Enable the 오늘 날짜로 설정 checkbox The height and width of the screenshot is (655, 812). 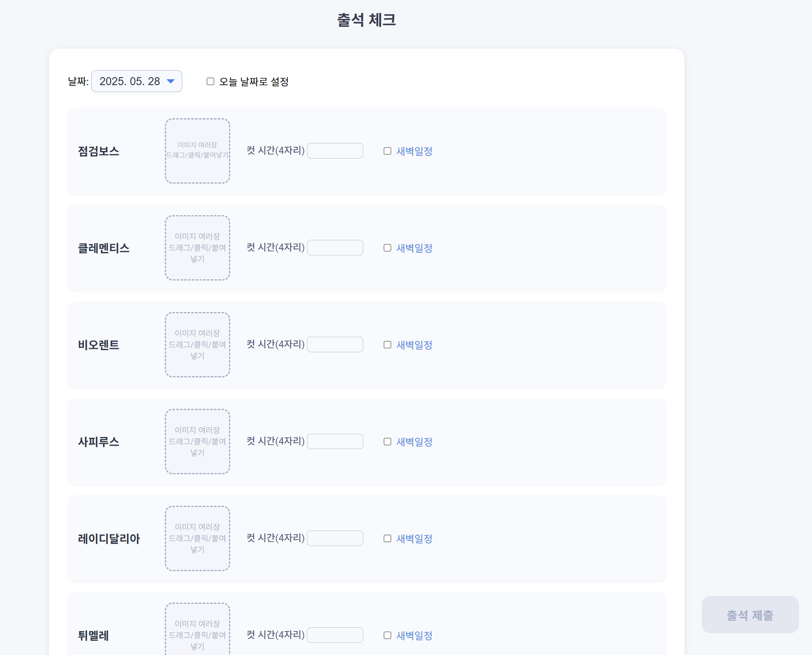(x=211, y=81)
